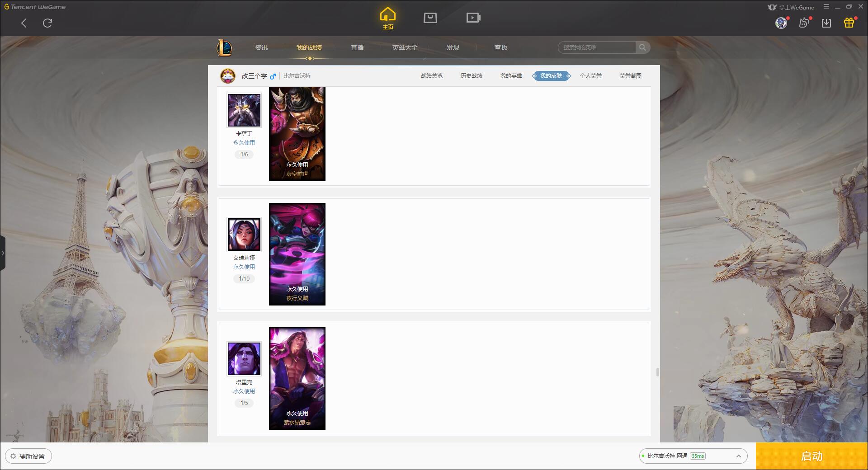Click the player profile avatar
The width and height of the screenshot is (868, 470).
pos(228,76)
